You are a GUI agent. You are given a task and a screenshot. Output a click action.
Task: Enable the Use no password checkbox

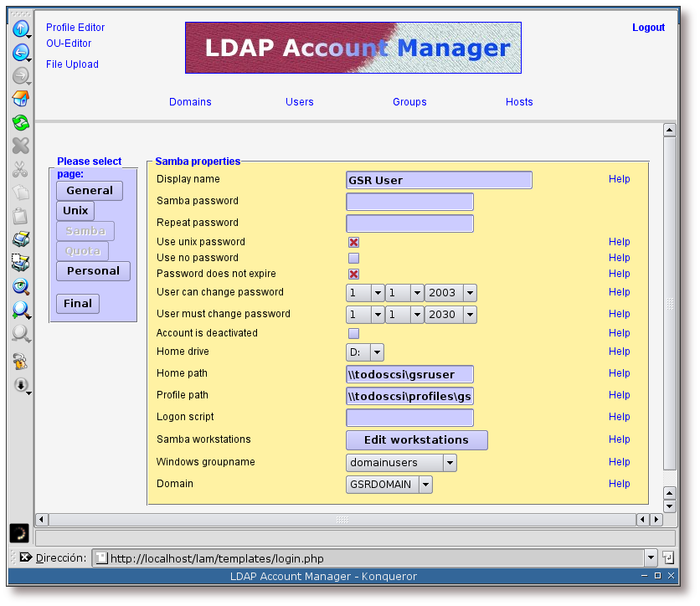click(x=354, y=258)
